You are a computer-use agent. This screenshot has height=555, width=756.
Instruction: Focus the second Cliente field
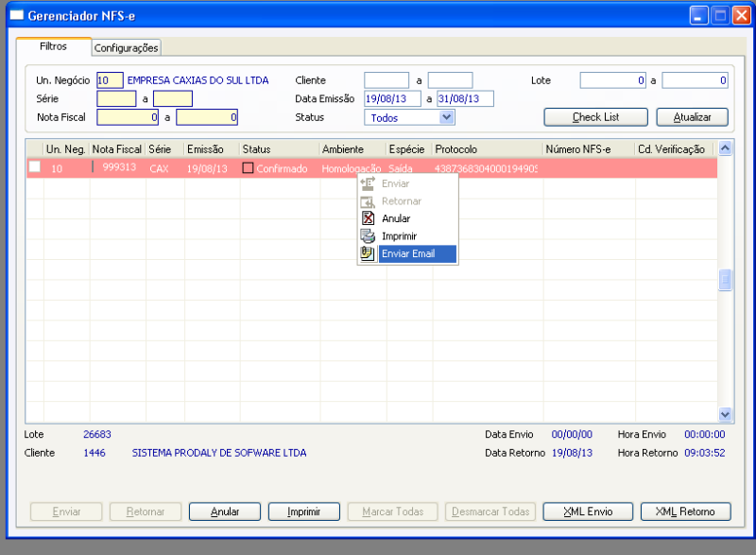(x=451, y=80)
